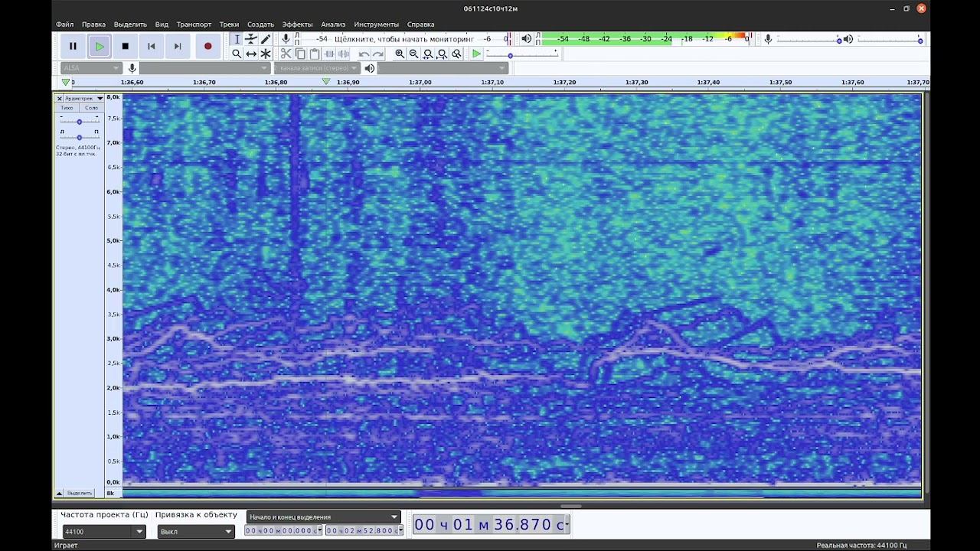Image resolution: width=980 pixels, height=551 pixels.
Task: Select the Time Shift tool
Action: 251,54
